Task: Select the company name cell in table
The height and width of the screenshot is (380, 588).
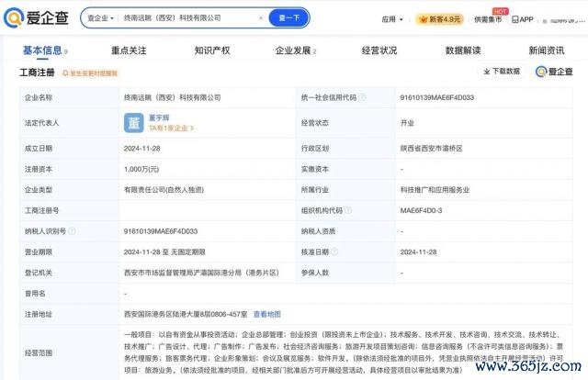Action: [172, 97]
